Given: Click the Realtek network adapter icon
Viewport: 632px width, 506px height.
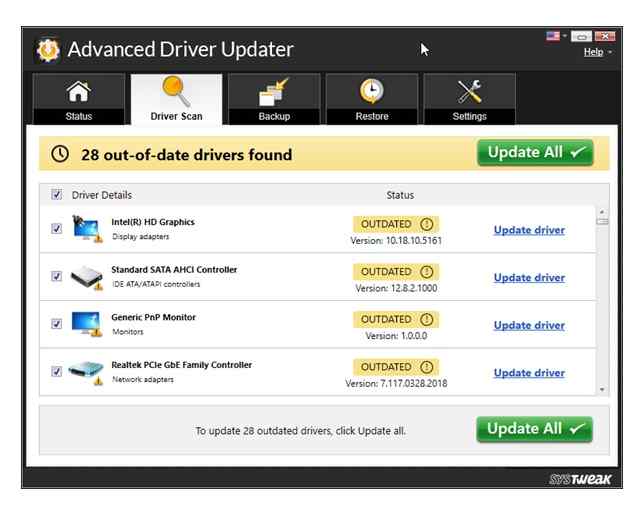Looking at the screenshot, I should [x=86, y=372].
